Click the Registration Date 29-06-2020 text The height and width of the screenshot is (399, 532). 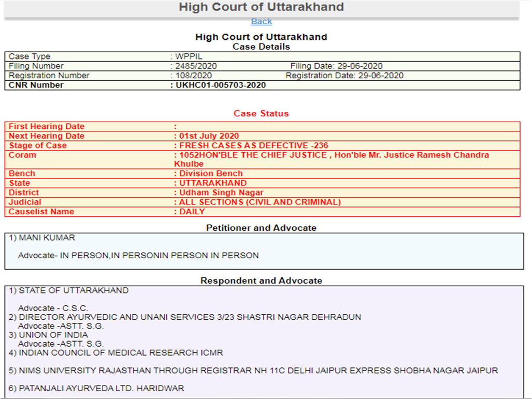(x=344, y=76)
